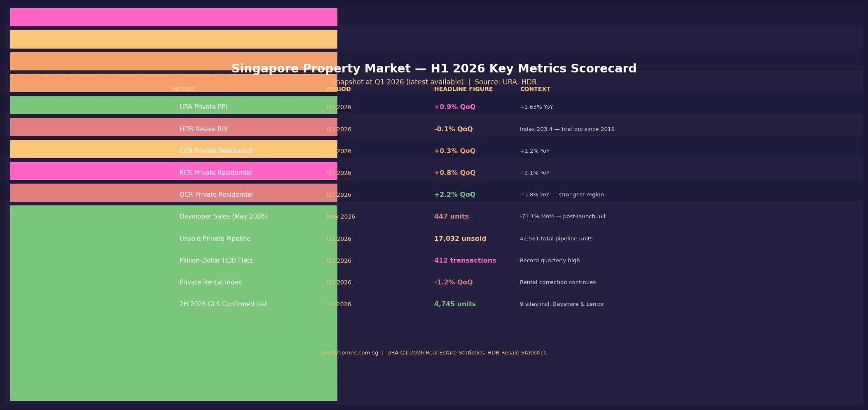Screen dimensions: 868x410
Task: Click '9 sites incl. Bayshore & Lentor'
Action: click(562, 304)
